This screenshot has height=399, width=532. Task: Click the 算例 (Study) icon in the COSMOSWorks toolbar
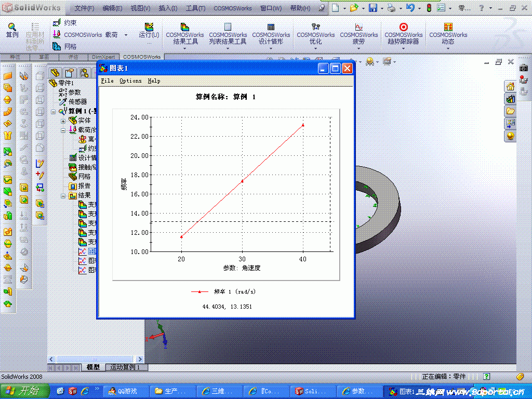12,27
